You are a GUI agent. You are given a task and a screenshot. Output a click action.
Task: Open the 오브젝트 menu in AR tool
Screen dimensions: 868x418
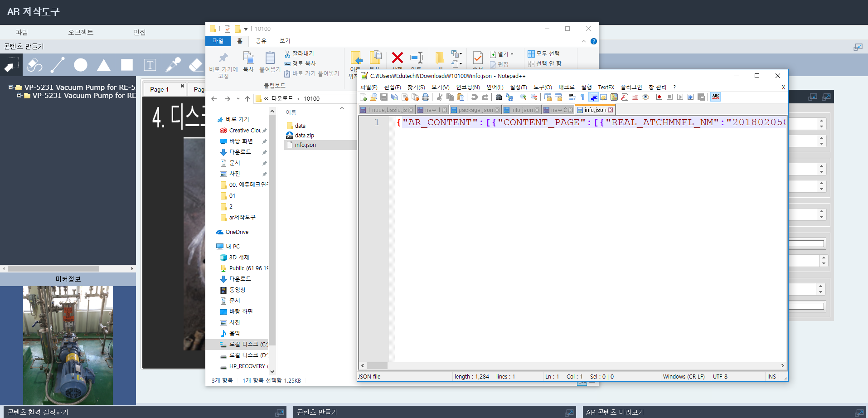[x=81, y=32]
